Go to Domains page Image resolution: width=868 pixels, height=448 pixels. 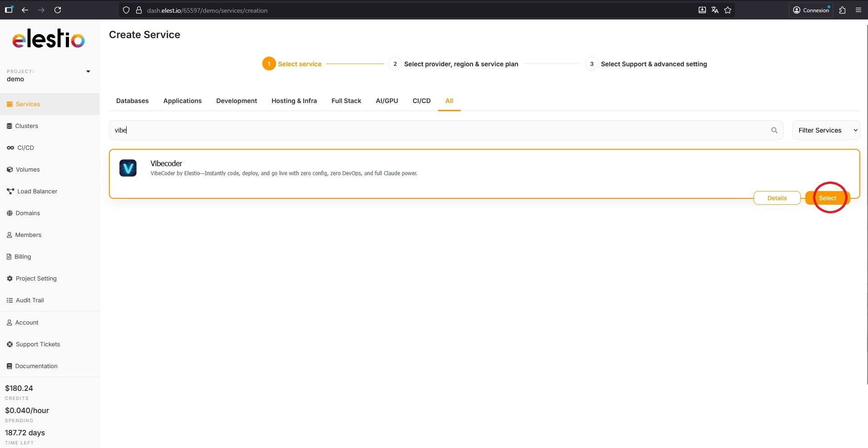[27, 213]
